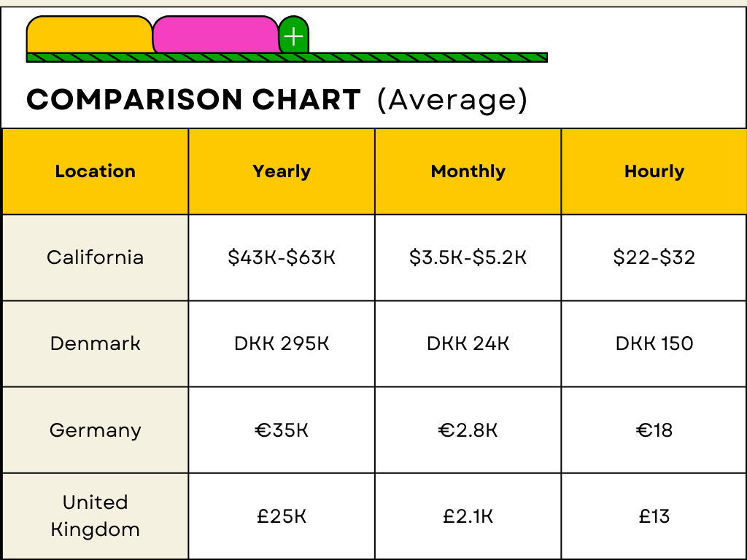Viewport: 747px width, 560px height.
Task: Select the Hourly column header
Action: point(654,171)
